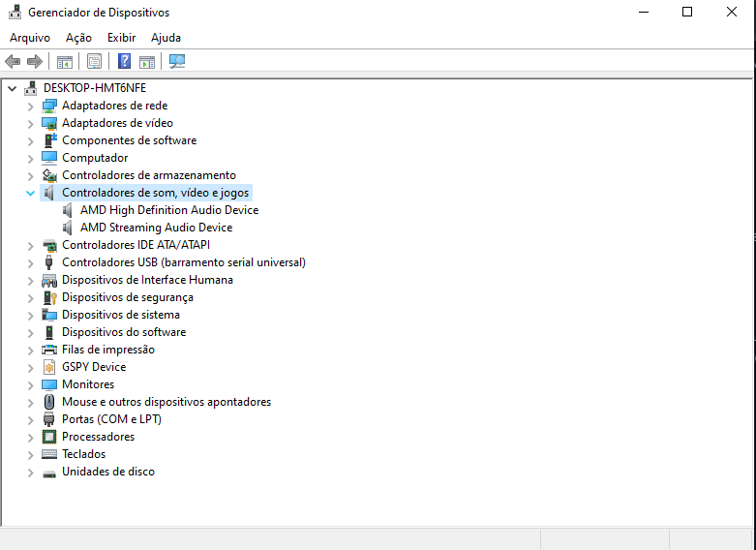
Task: Click the Properties toolbar icon
Action: (95, 61)
